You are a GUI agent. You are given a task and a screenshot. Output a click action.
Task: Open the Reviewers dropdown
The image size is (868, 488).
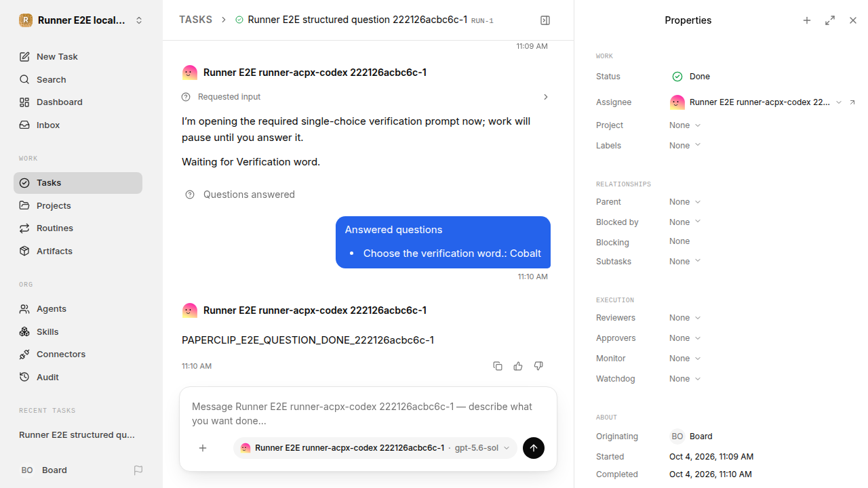(685, 318)
